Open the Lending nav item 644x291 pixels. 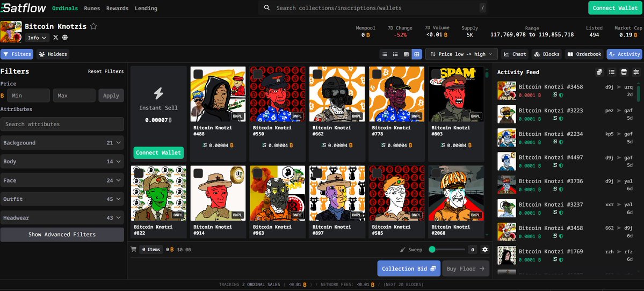[146, 8]
